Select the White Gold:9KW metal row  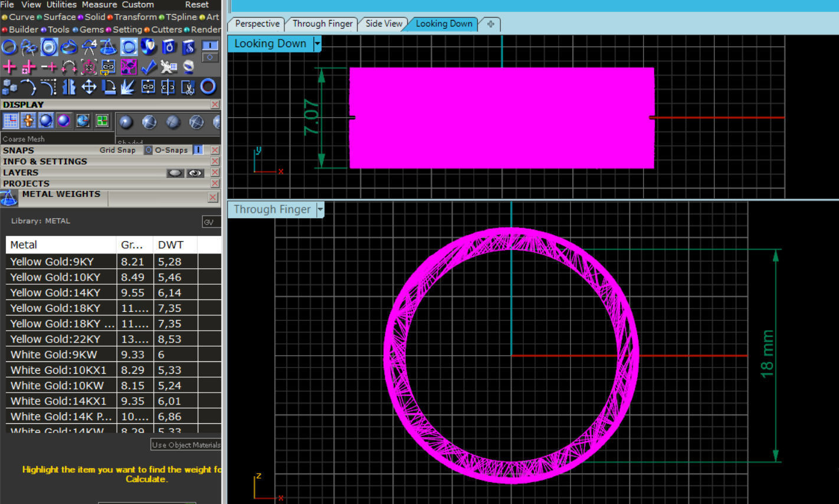click(113, 355)
